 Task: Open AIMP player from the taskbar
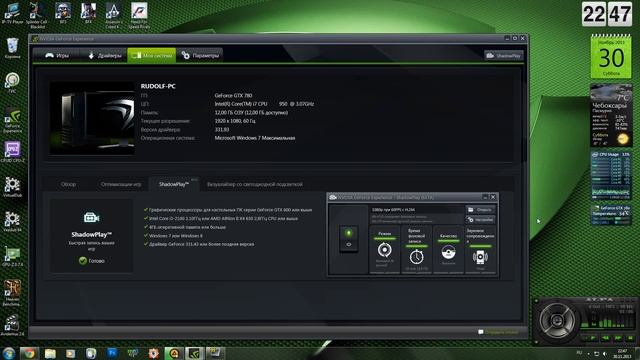174,353
